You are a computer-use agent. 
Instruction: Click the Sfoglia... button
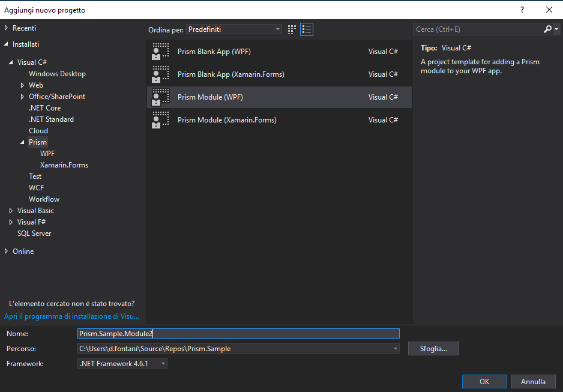pos(433,348)
